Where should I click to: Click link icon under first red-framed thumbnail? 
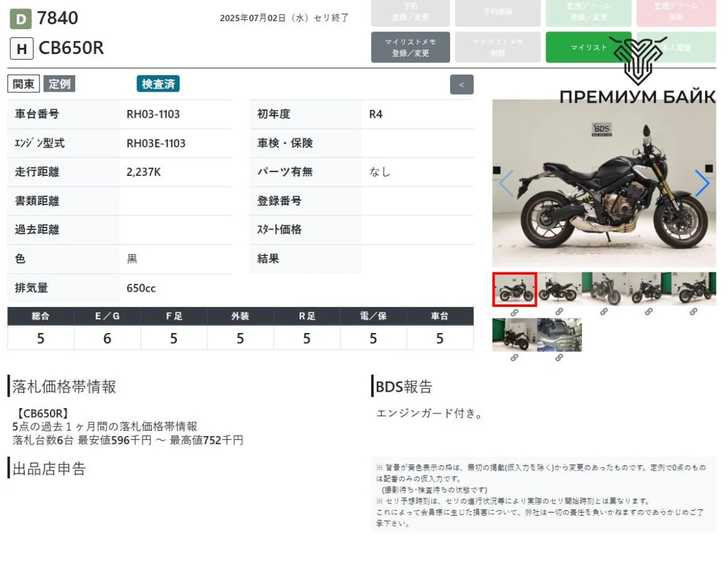click(x=514, y=312)
